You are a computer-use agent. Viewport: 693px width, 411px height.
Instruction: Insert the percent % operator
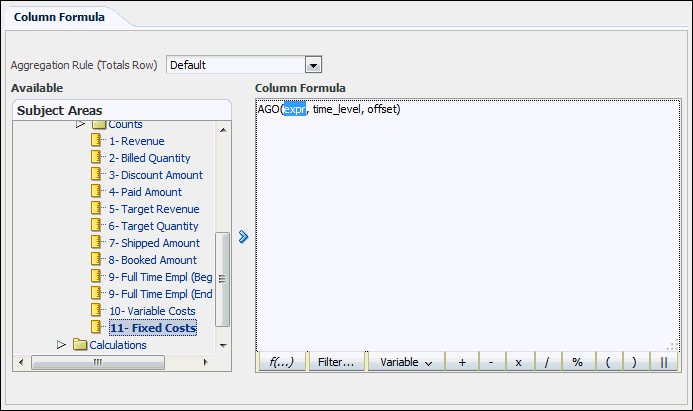tap(577, 362)
